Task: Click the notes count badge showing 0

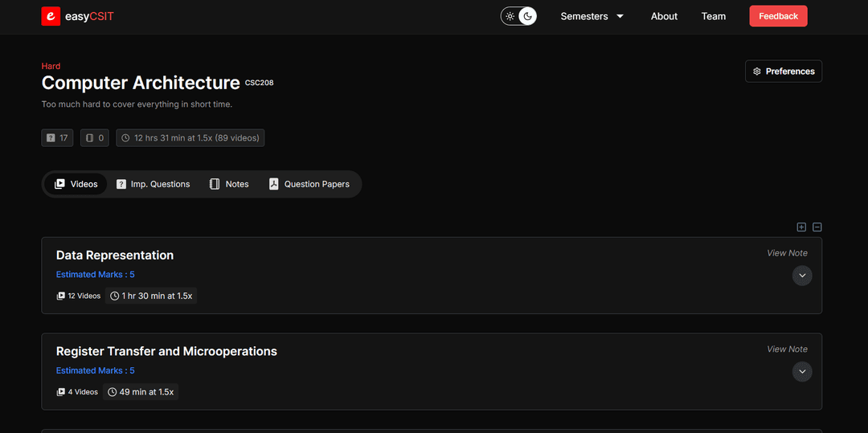Action: pyautogui.click(x=96, y=138)
